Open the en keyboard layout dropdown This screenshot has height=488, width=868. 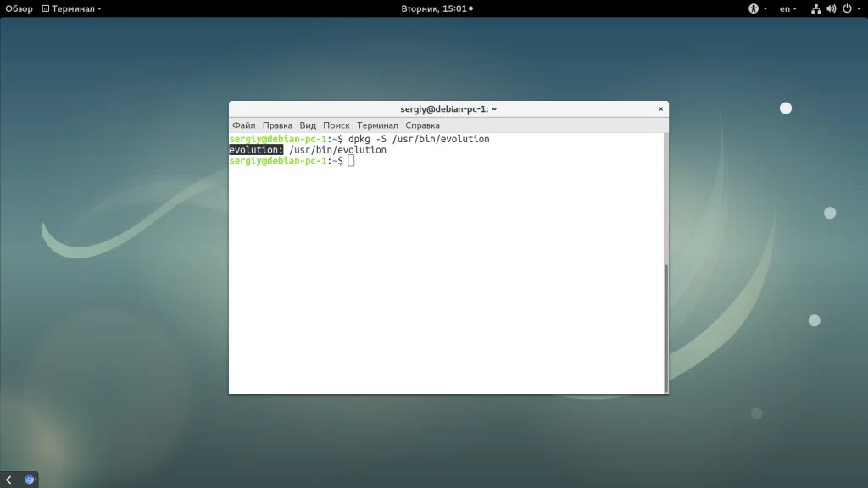click(x=788, y=8)
